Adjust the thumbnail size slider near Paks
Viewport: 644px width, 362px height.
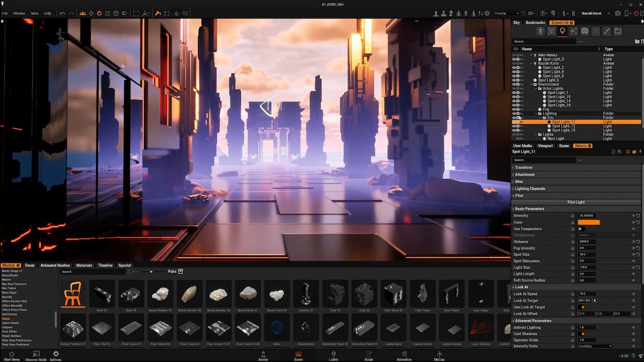151,271
